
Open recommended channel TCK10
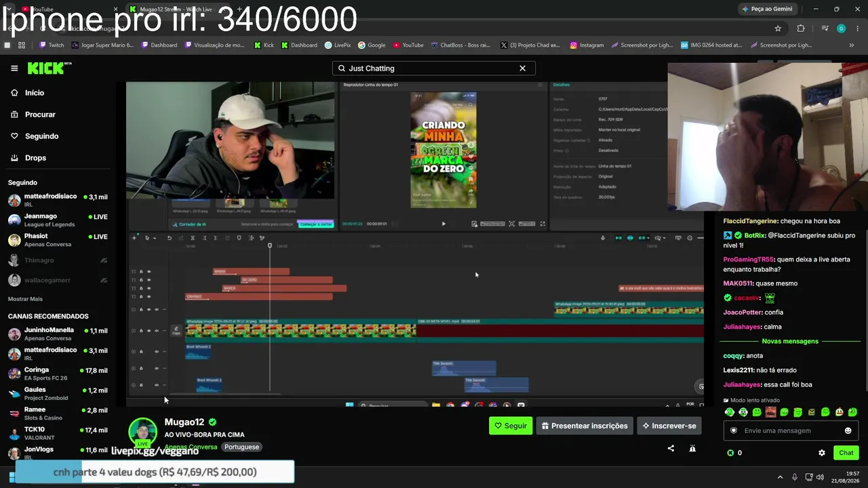click(x=58, y=432)
